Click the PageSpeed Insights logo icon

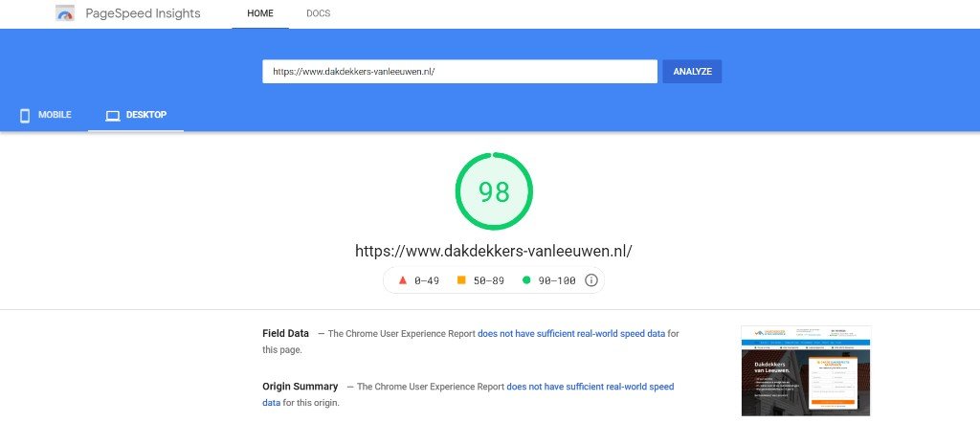(65, 13)
